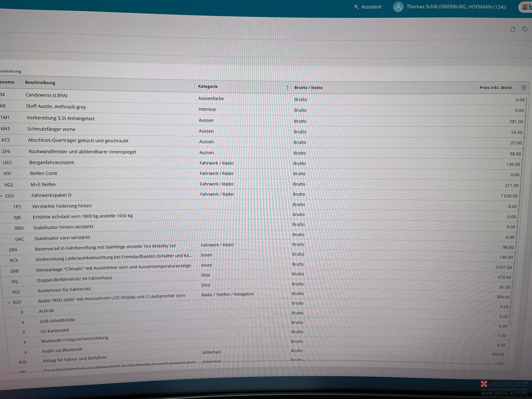Viewport: 532px width, 399px height.
Task: Open the table settings gear icon
Action: pyautogui.click(x=524, y=88)
